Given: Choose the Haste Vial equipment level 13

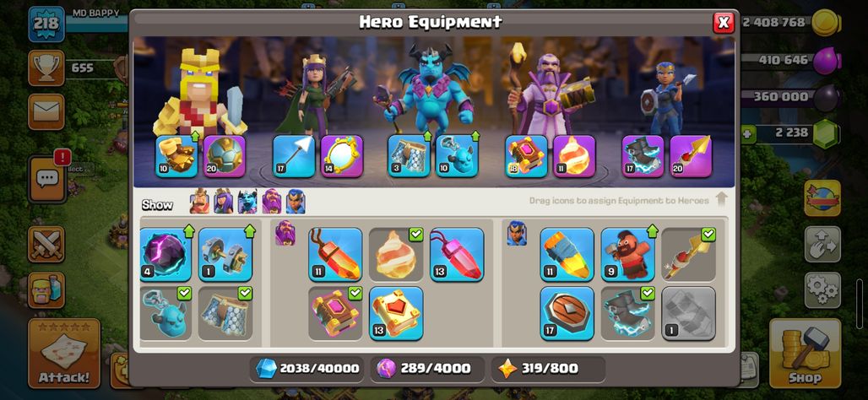Looking at the screenshot, I should 457,255.
